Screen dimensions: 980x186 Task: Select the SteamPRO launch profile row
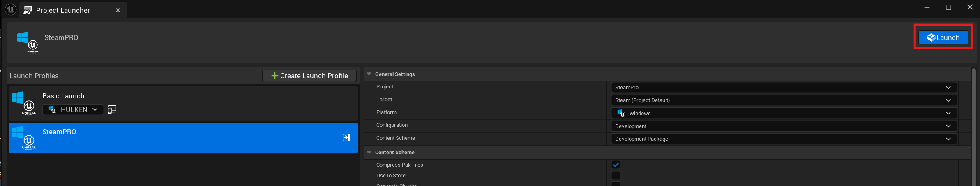(x=183, y=138)
